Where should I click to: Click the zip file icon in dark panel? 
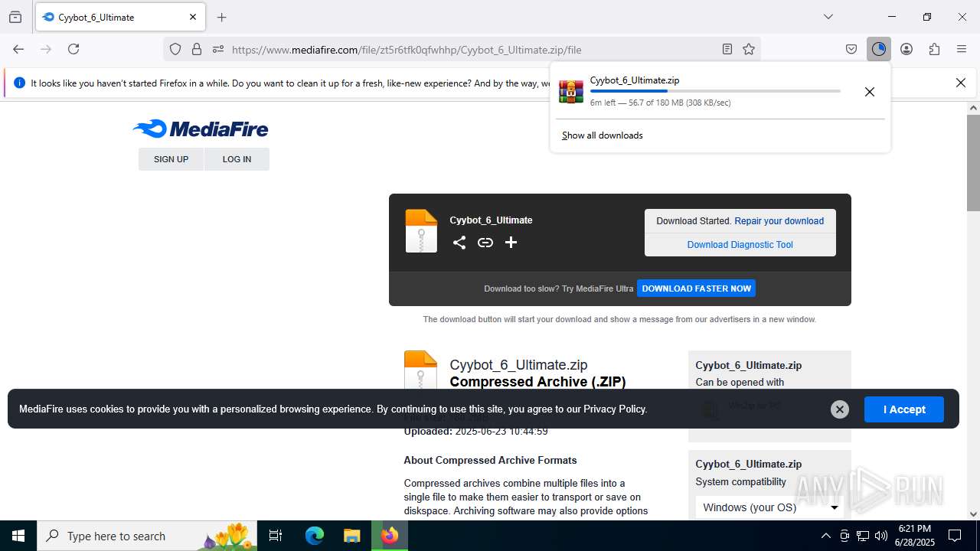(x=421, y=231)
